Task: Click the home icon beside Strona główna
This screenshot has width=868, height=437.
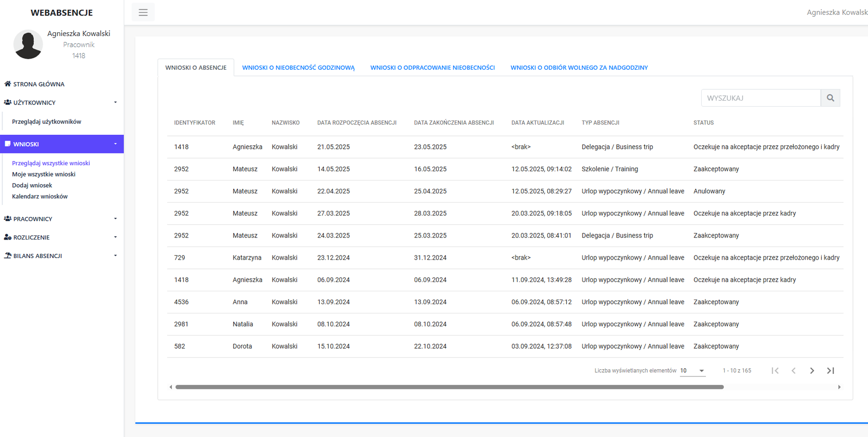Action: coord(8,84)
